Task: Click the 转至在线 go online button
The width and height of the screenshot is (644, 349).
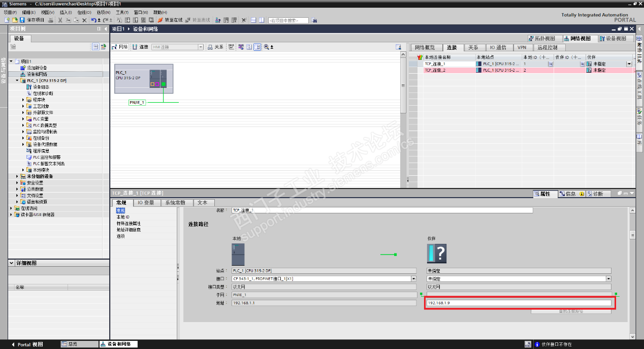Action: pos(170,20)
